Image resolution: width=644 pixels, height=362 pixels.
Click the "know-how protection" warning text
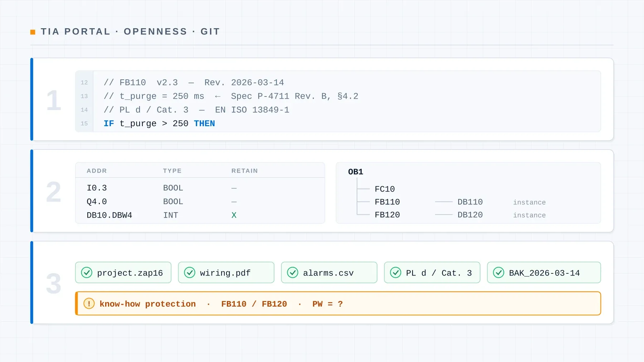point(148,304)
